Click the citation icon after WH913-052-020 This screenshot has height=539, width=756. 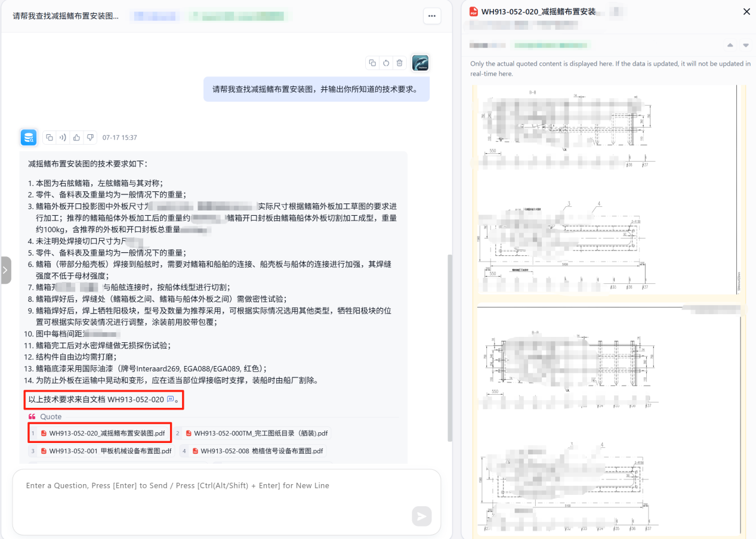pyautogui.click(x=170, y=399)
